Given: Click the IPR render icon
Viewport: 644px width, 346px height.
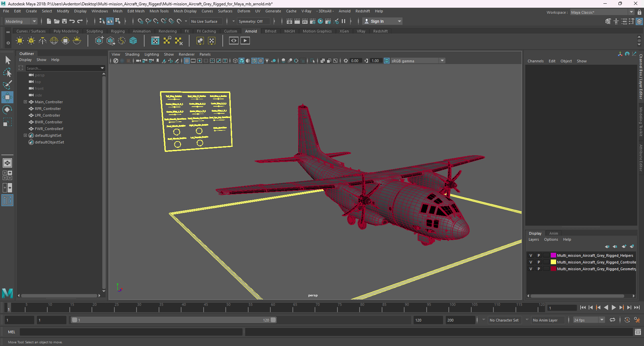Looking at the screenshot, I should click(x=305, y=21).
